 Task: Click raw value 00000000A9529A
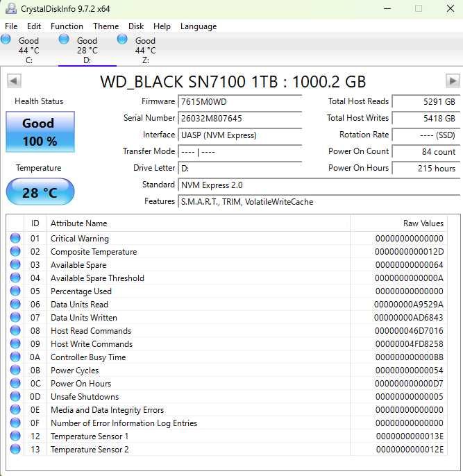point(409,305)
